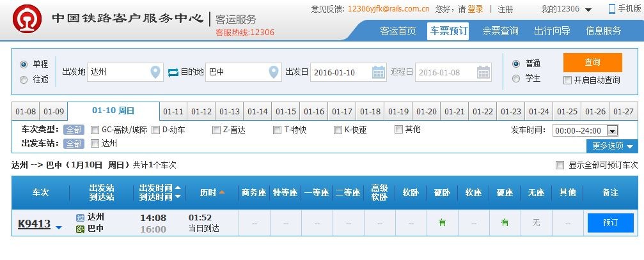The height and width of the screenshot is (260, 644).
Task: Switch to the 余票查询 tab
Action: click(500, 31)
